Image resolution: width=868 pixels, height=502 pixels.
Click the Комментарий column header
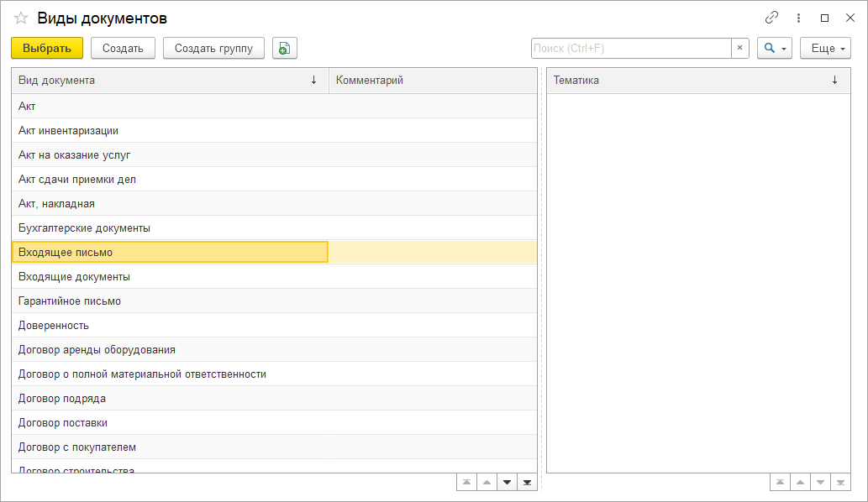(x=432, y=81)
